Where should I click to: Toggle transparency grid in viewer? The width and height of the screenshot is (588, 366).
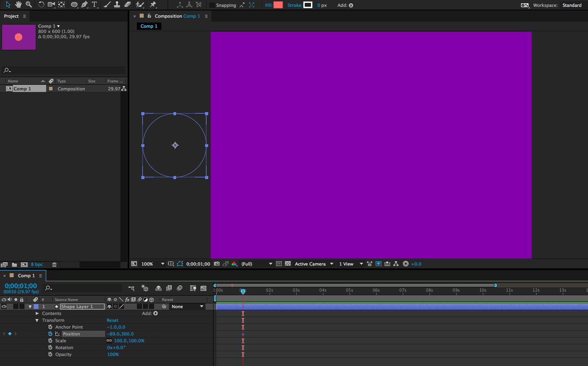(x=288, y=264)
